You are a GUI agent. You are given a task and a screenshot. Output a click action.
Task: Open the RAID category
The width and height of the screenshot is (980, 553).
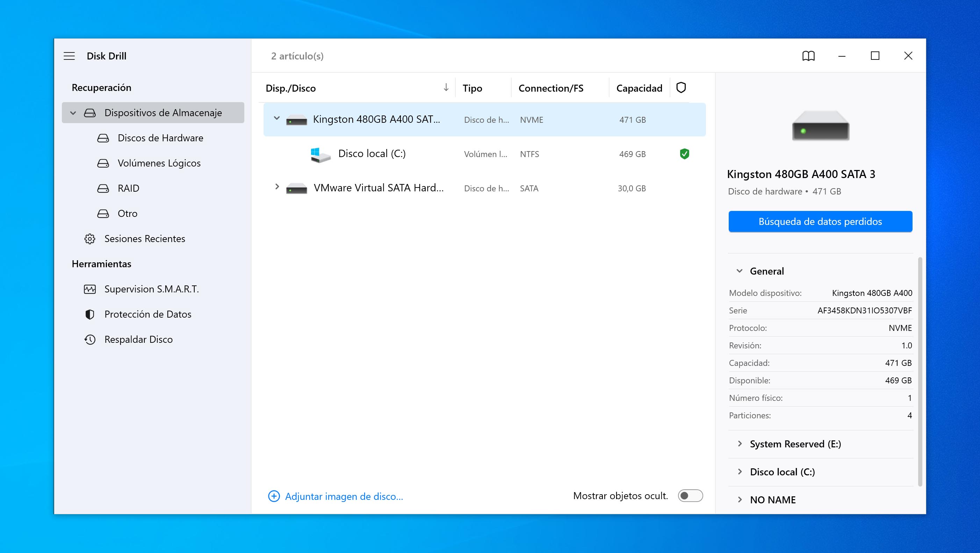point(153,188)
